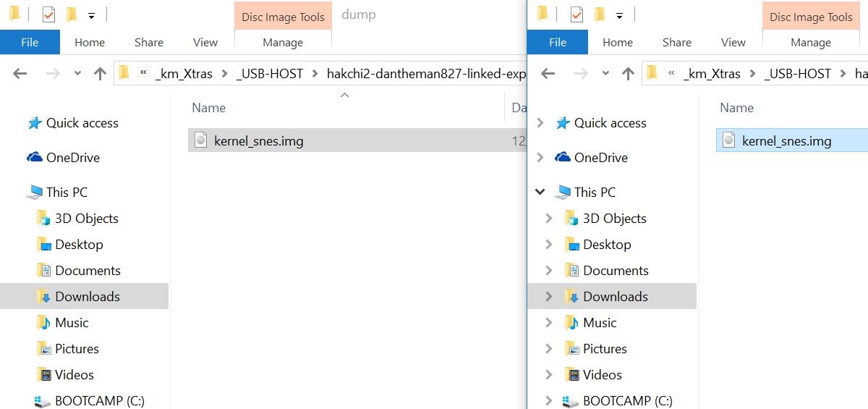The width and height of the screenshot is (868, 409).
Task: Click New folder quick-access icon in right title bar
Action: (599, 14)
